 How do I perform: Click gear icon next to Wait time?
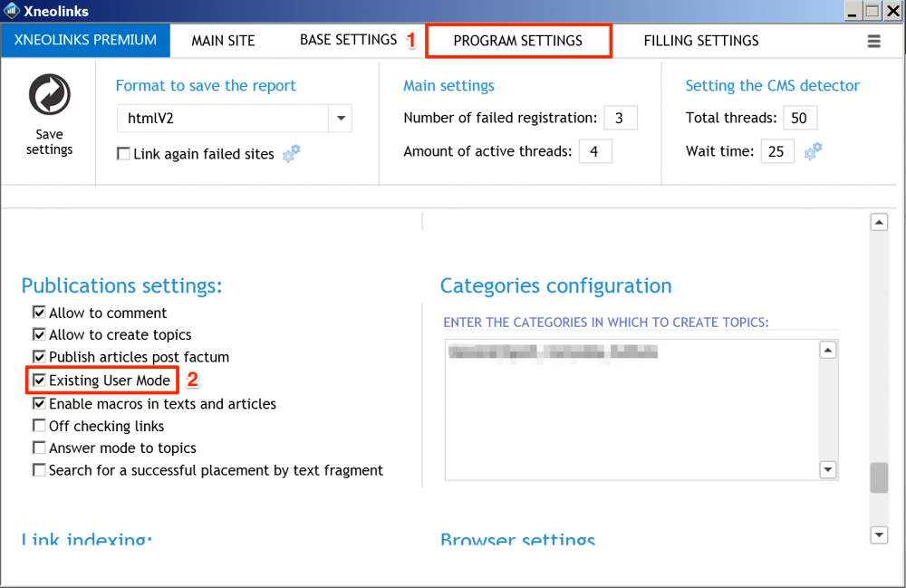(x=813, y=151)
